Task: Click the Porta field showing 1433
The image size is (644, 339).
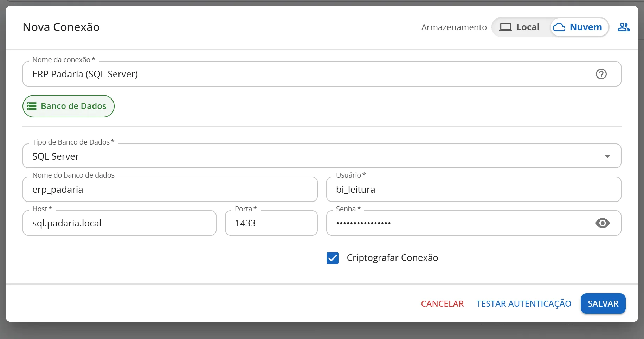Action: point(271,223)
